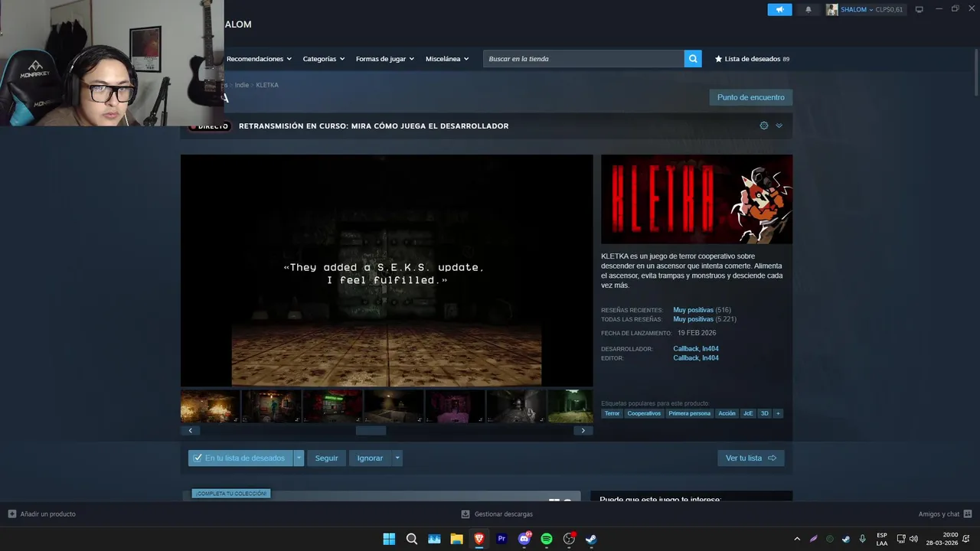Open Steam from the taskbar

591,539
